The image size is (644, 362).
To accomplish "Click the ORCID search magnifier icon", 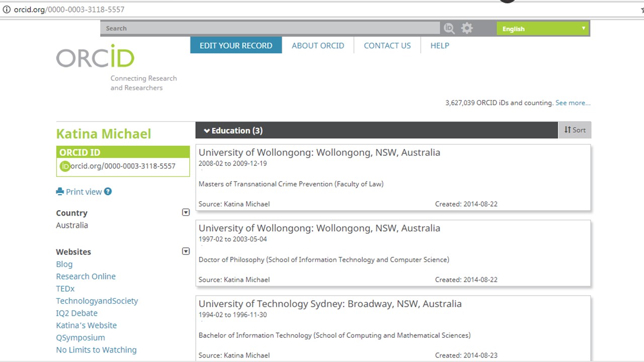I will click(449, 29).
